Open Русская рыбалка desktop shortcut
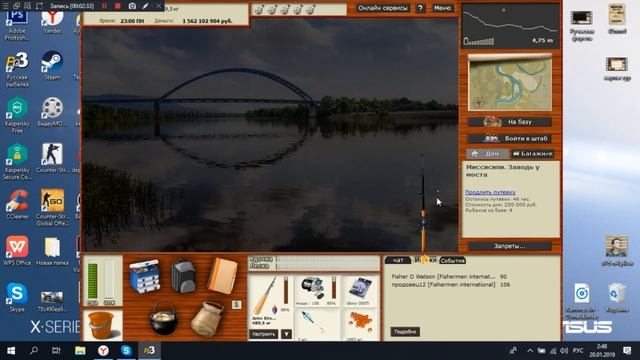The height and width of the screenshot is (360, 640). point(17,69)
